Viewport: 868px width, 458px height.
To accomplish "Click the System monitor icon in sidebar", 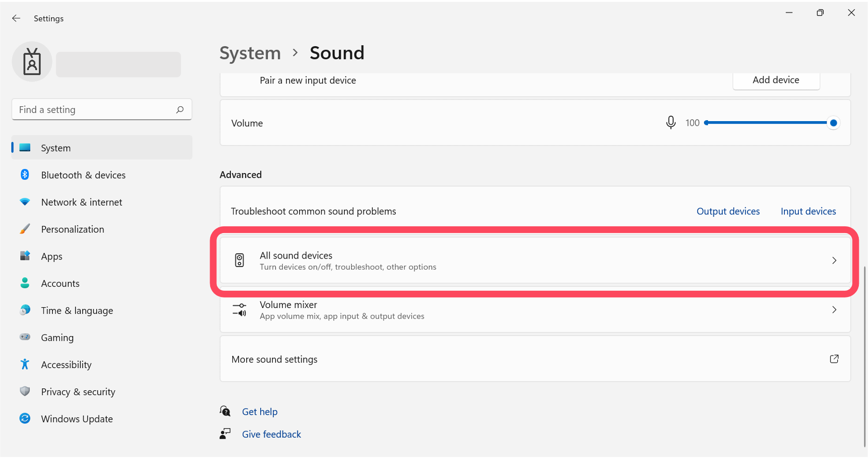I will click(x=25, y=148).
